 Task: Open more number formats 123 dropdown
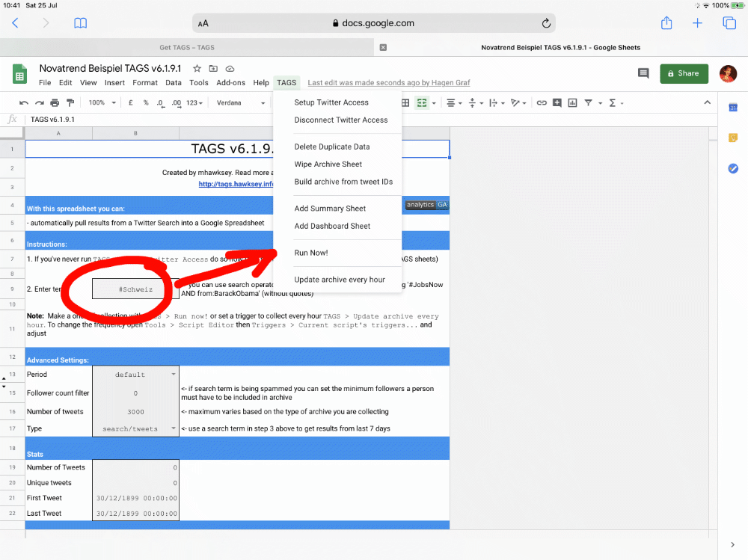pyautogui.click(x=194, y=102)
